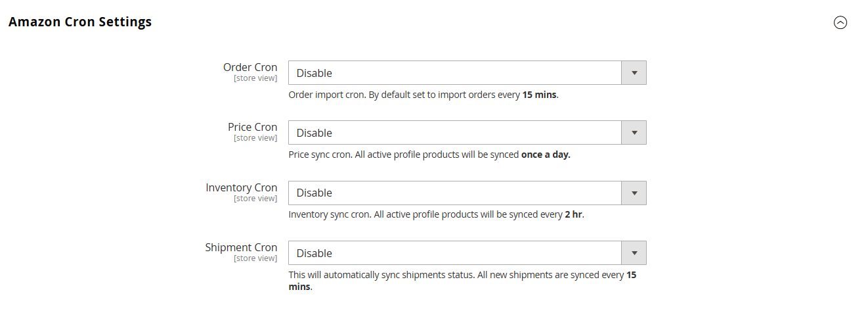The image size is (868, 311).
Task: Open the Inventory Cron dropdown field
Action: click(455, 193)
